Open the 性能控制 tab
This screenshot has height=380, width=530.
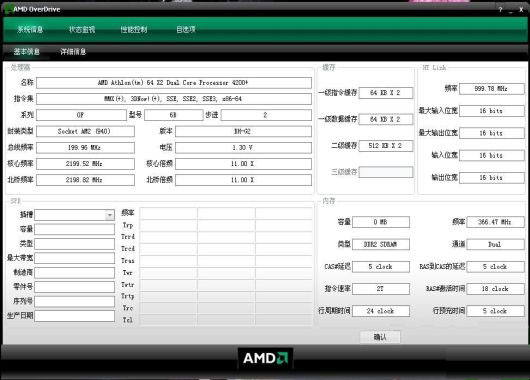click(134, 29)
